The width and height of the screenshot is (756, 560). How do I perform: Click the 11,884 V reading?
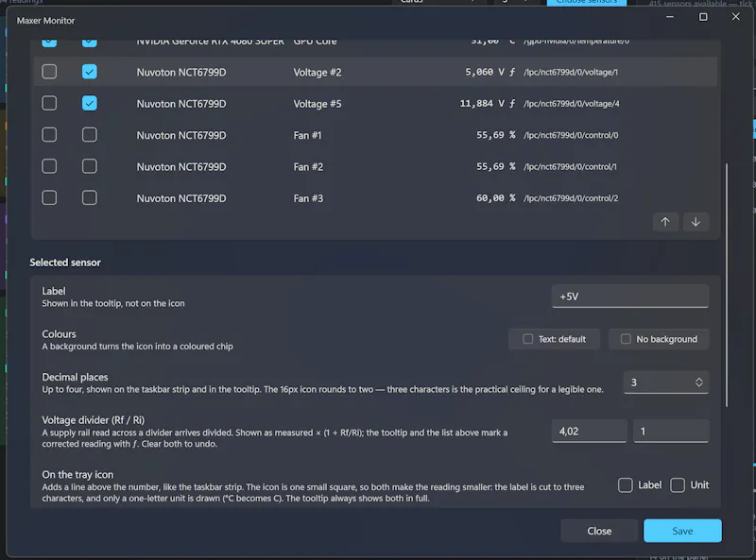pyautogui.click(x=482, y=104)
